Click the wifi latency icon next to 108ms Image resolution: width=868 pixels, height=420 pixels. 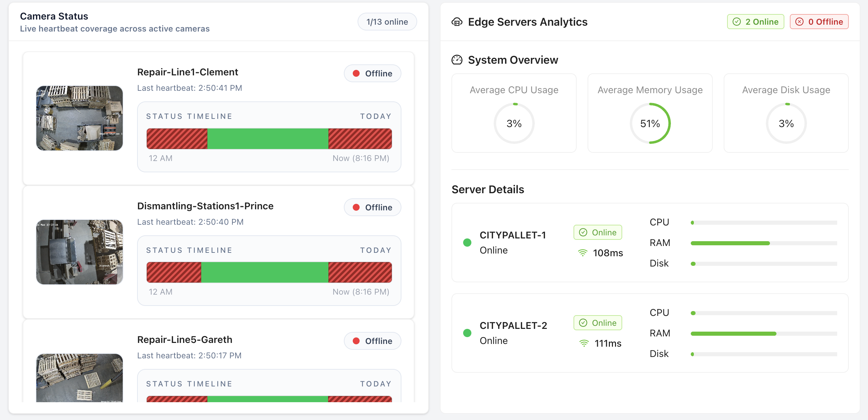(583, 253)
